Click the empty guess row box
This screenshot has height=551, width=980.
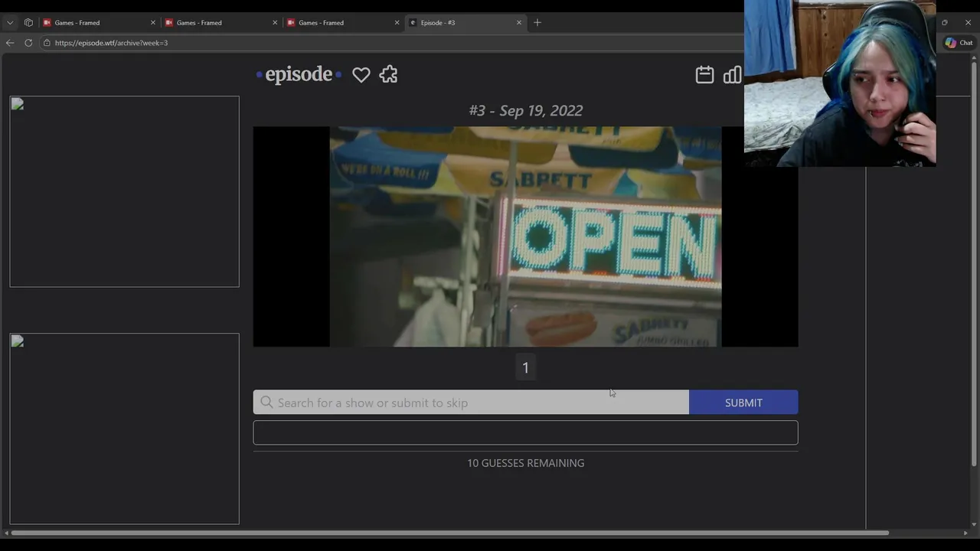[525, 432]
